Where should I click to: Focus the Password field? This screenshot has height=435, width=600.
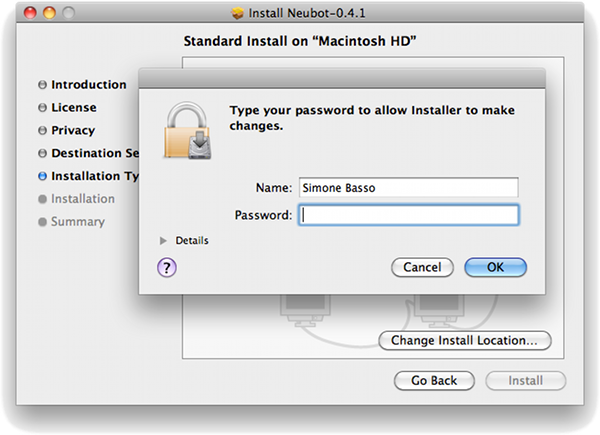(x=409, y=215)
